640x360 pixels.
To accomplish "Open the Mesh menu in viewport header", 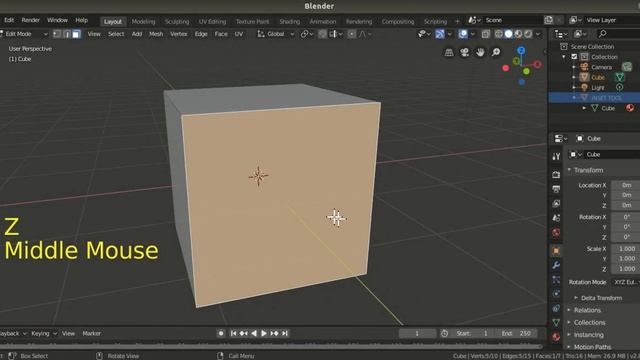I will pos(156,34).
